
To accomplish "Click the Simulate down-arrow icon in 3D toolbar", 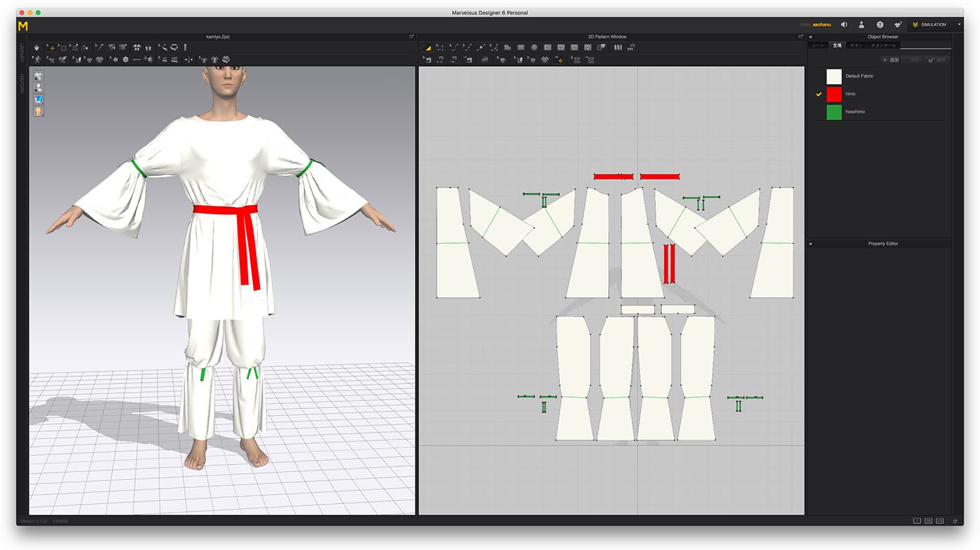I will pyautogui.click(x=37, y=48).
